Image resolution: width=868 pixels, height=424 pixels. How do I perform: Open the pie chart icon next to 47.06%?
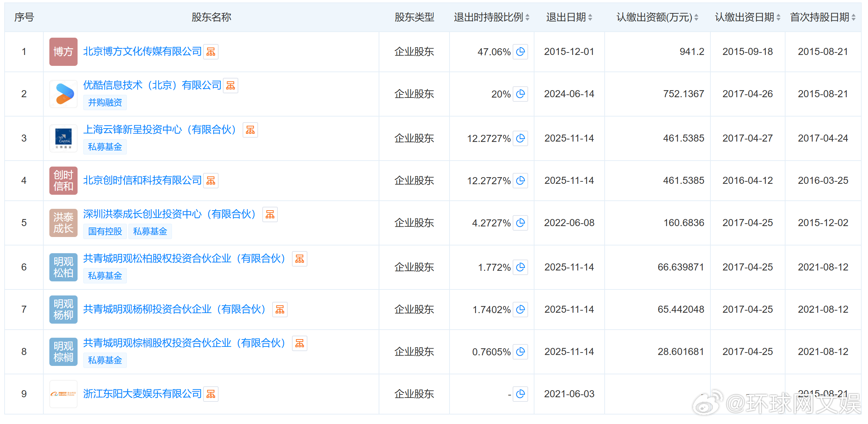(x=520, y=52)
